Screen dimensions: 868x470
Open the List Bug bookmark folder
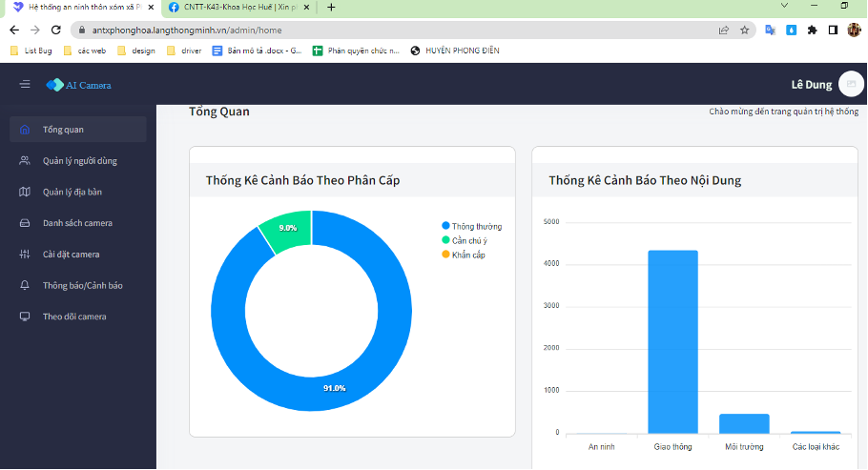pos(33,51)
